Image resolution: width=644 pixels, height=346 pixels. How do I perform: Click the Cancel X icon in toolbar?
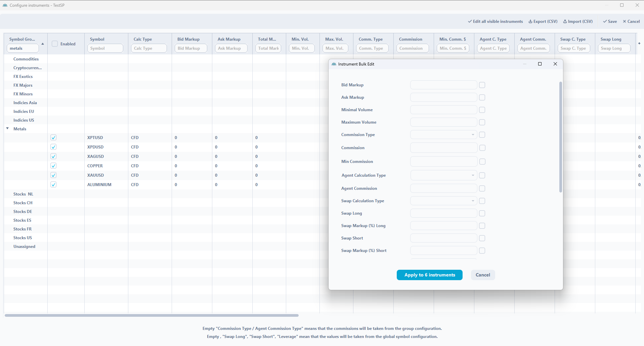[625, 21]
